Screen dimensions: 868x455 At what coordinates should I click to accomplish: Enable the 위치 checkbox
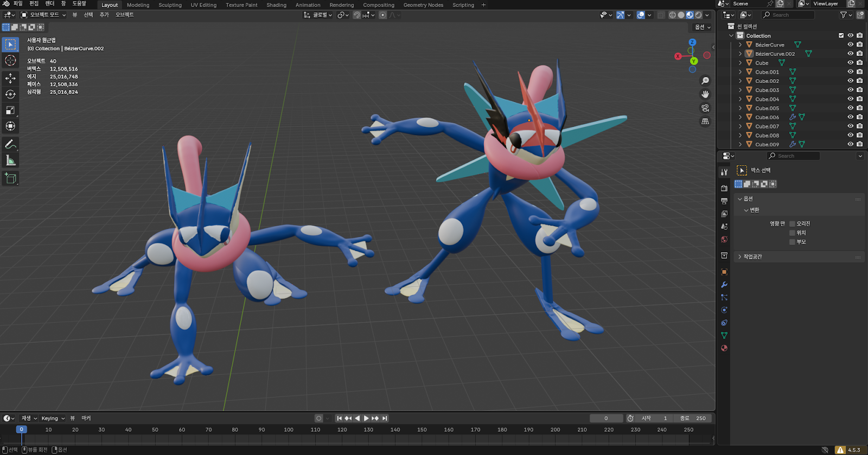click(792, 233)
